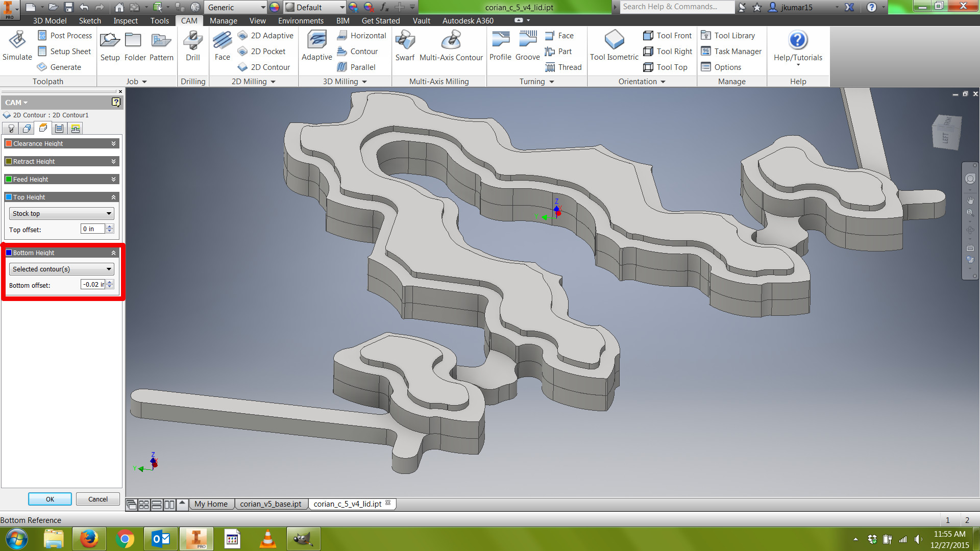Choose the 2D Adaptive operation
This screenshot has width=980, height=551.
pyautogui.click(x=266, y=36)
